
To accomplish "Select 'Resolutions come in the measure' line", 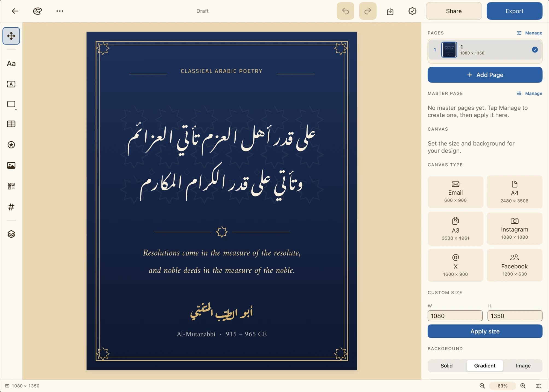I will (222, 253).
